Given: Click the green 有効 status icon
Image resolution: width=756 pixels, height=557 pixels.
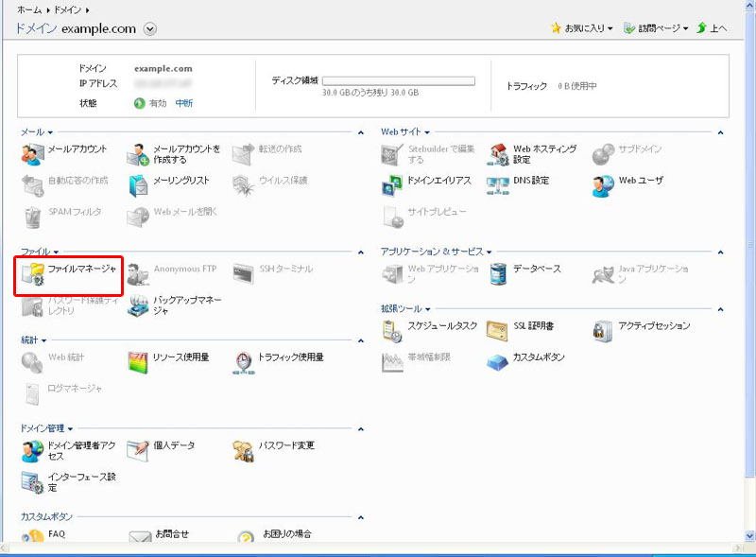Looking at the screenshot, I should (x=139, y=103).
